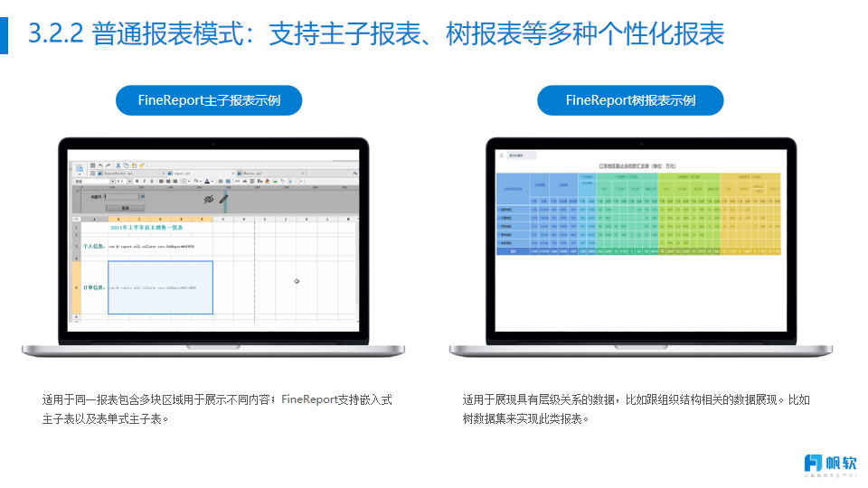Viewport: 868px width, 488px height.
Task: Click the copy icon in the designer toolbar
Action: [127, 165]
